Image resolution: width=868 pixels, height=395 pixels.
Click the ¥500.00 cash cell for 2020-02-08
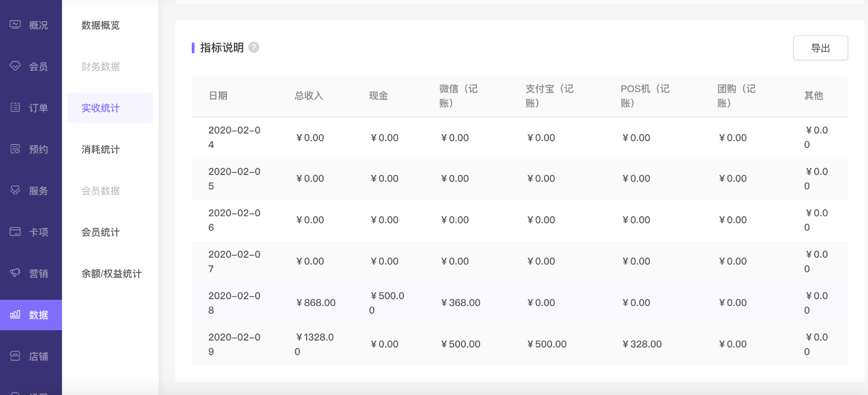387,303
